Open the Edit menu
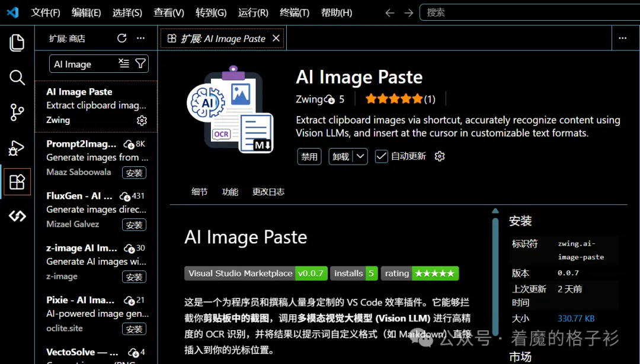The height and width of the screenshot is (364, 640). (86, 12)
